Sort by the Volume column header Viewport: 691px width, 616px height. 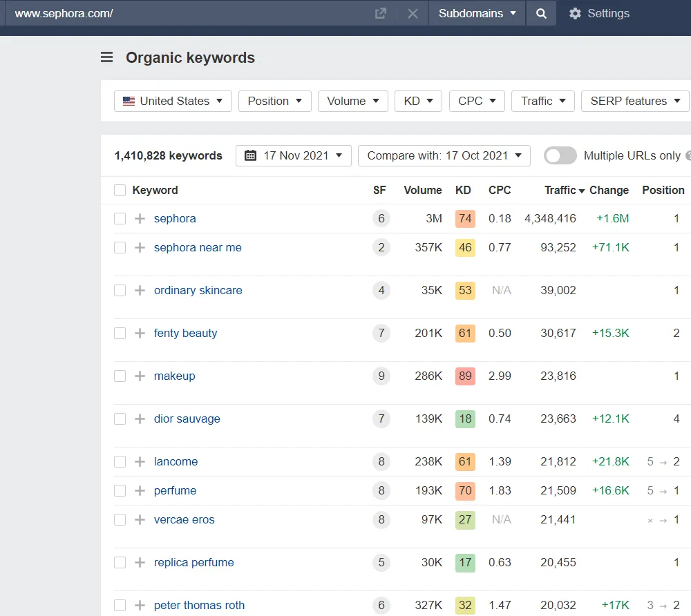click(x=422, y=190)
